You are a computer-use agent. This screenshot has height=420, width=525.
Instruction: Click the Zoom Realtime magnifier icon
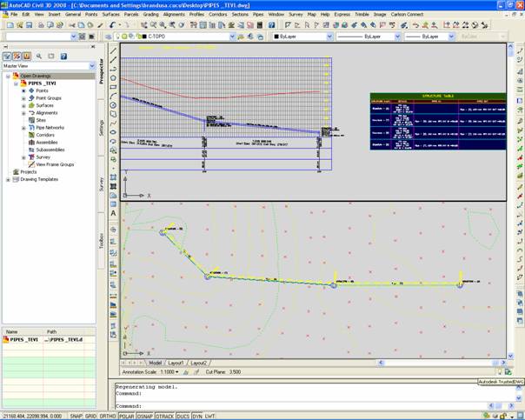[153, 25]
